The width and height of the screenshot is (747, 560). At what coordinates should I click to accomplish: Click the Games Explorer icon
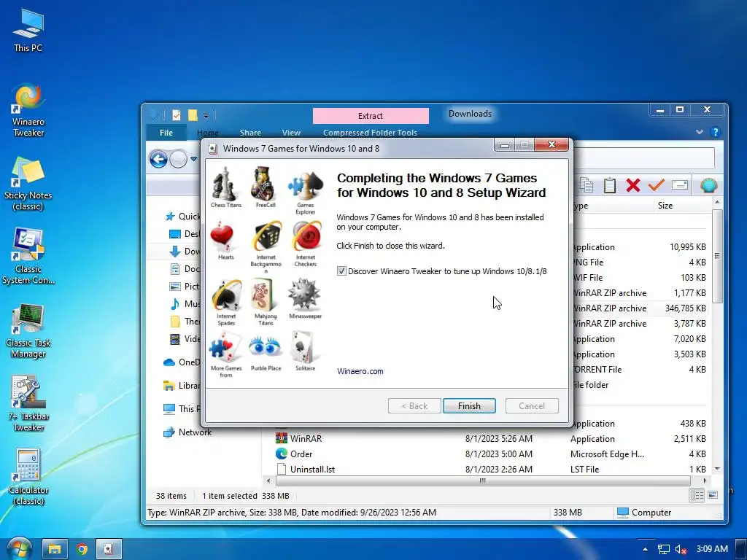coord(306,187)
